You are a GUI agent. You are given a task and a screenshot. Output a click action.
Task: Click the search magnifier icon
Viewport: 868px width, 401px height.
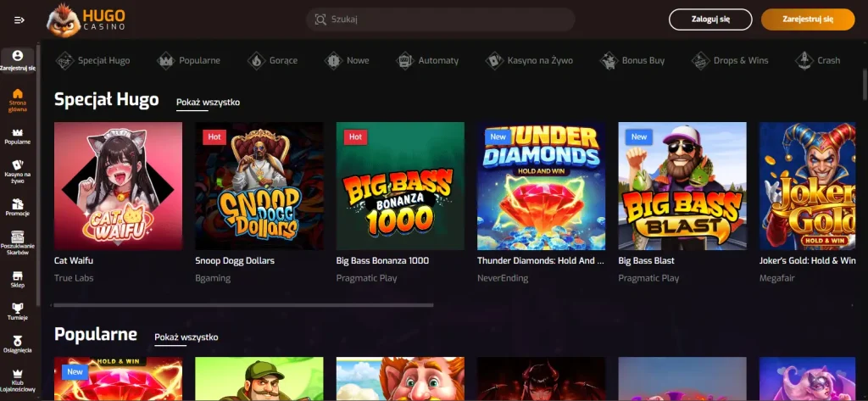(320, 19)
